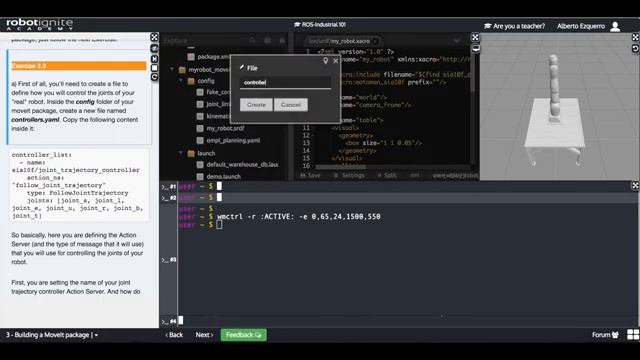Collapse the myrobot_moveit folder
This screenshot has height=360, width=640.
172,69
